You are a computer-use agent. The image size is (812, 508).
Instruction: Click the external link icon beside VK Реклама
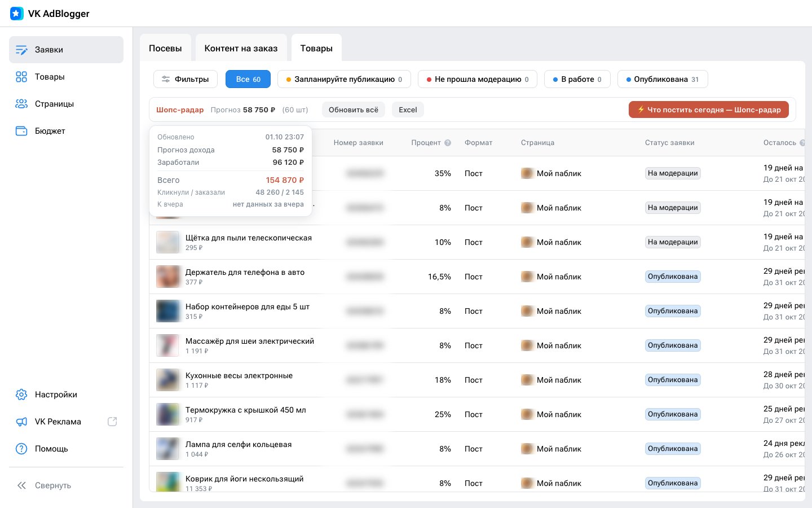click(112, 422)
